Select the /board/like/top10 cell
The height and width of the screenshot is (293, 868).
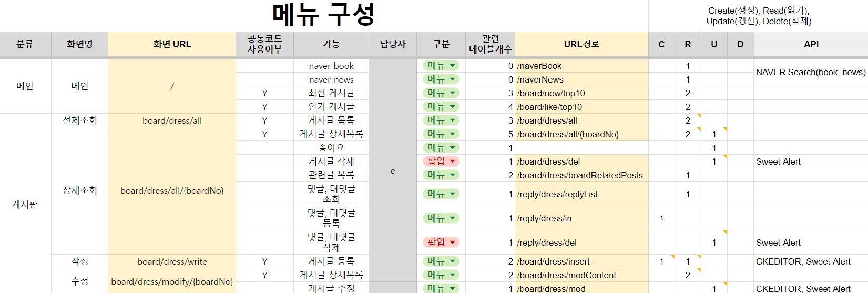tap(581, 107)
